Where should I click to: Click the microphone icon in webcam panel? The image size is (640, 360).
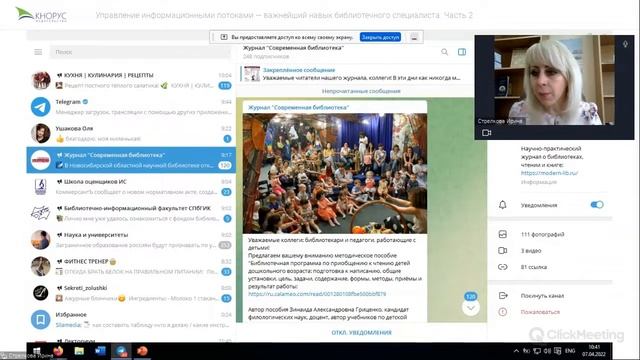[x=625, y=44]
